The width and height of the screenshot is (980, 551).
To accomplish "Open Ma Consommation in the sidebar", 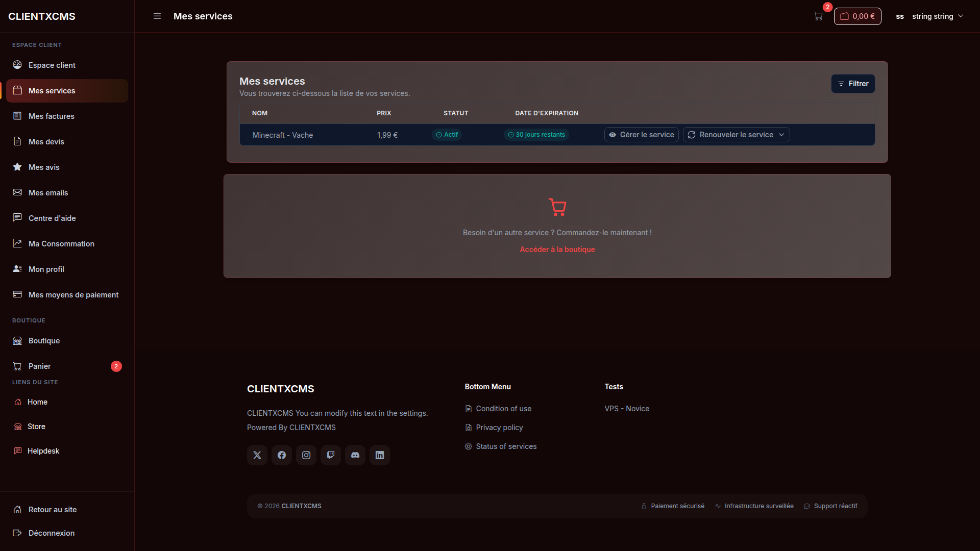I will 67,244.
